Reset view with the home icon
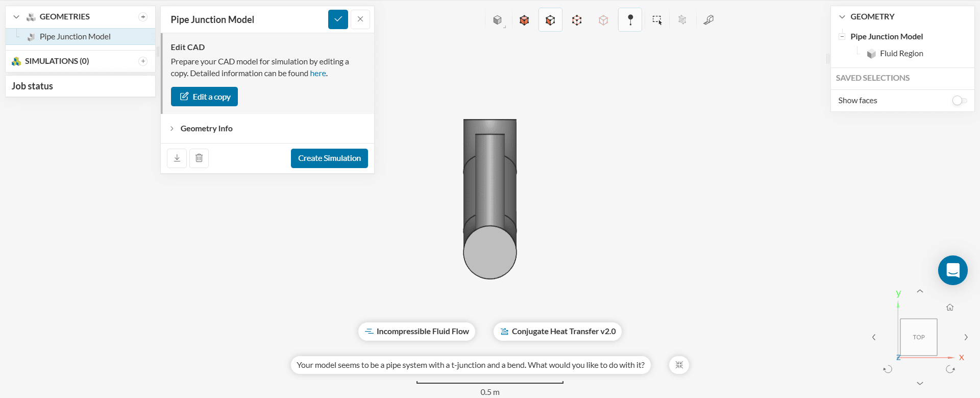Screen dimensions: 980x398 [950, 308]
